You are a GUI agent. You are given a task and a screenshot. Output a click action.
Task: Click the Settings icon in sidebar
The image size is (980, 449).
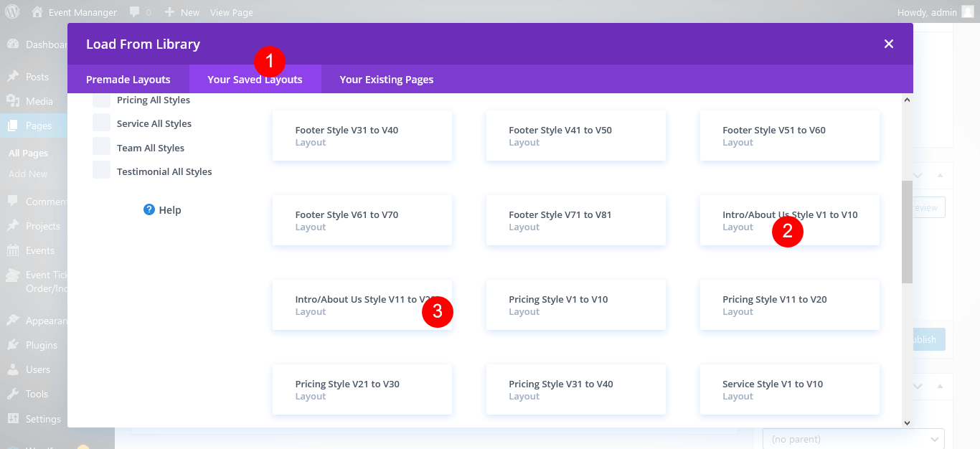click(x=13, y=419)
